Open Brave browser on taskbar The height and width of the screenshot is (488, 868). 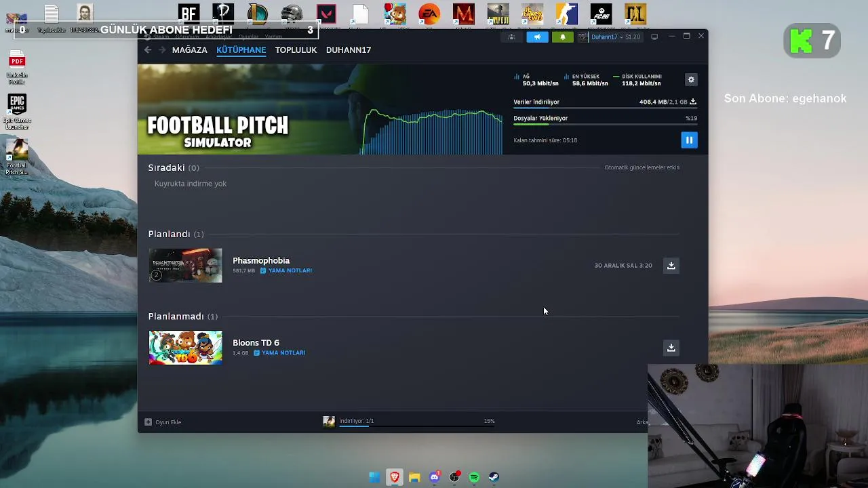395,477
